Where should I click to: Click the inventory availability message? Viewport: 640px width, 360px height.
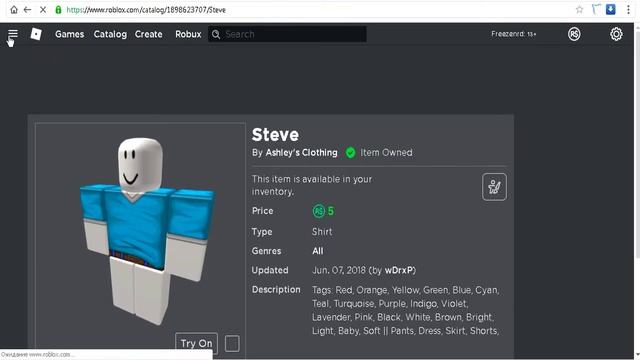coord(312,185)
